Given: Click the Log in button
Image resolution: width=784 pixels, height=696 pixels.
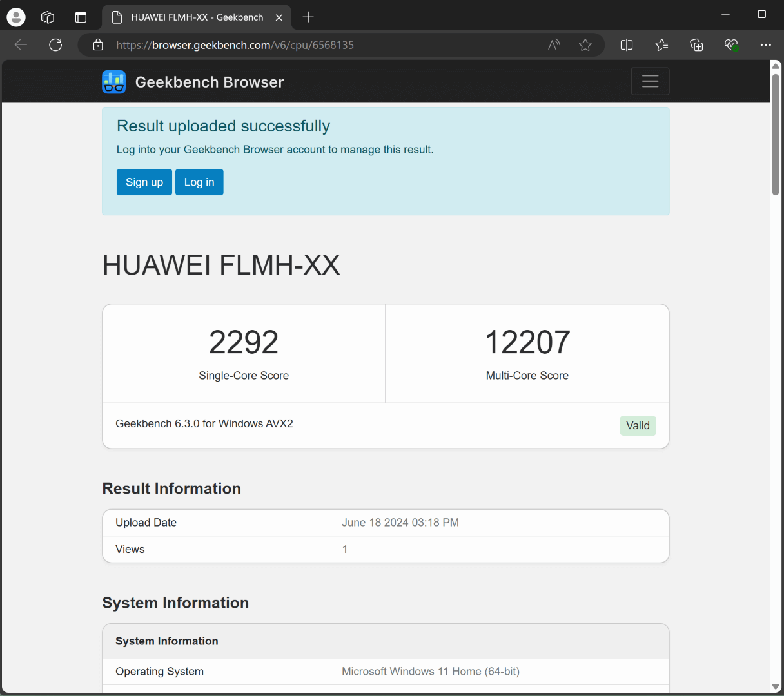Looking at the screenshot, I should coord(199,182).
